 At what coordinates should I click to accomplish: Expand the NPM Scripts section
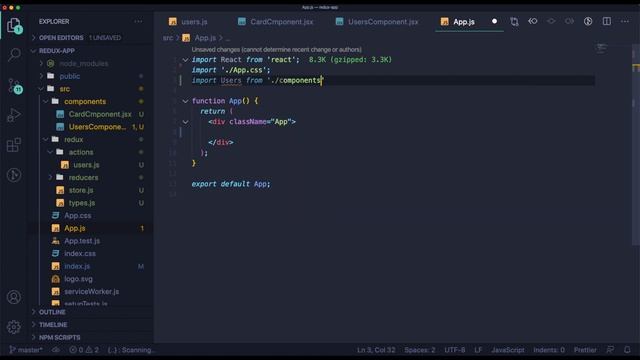tap(60, 337)
